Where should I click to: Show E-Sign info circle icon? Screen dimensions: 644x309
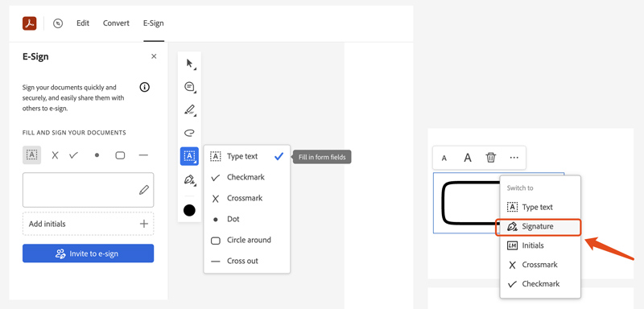145,87
